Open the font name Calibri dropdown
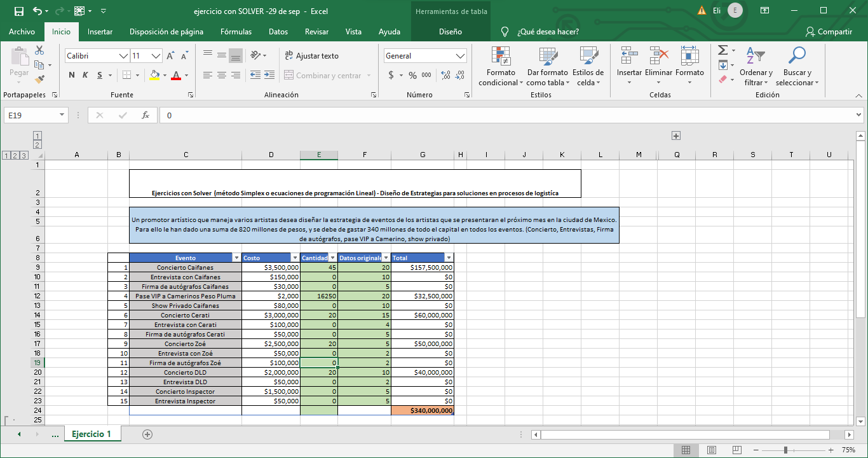Viewport: 868px width, 458px height. pyautogui.click(x=124, y=56)
